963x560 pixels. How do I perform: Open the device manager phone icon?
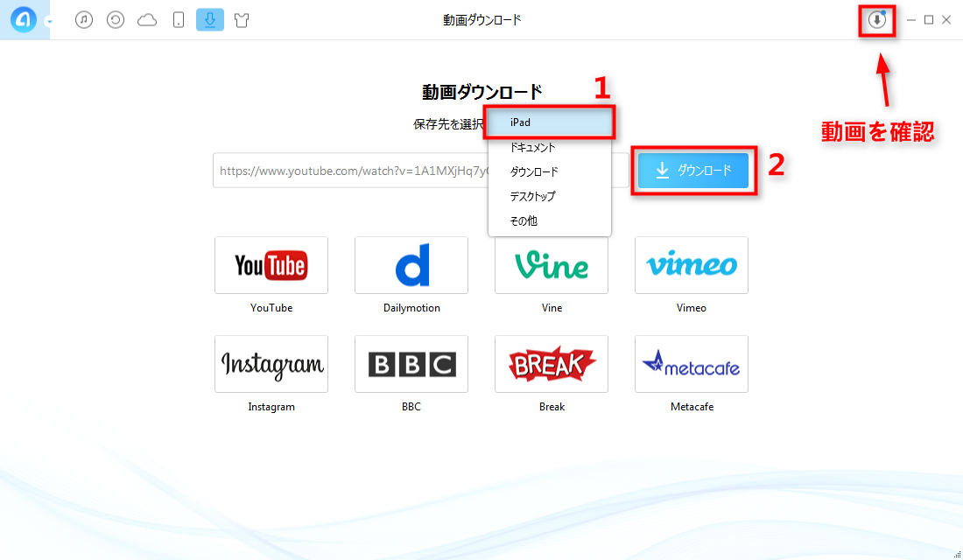178,19
